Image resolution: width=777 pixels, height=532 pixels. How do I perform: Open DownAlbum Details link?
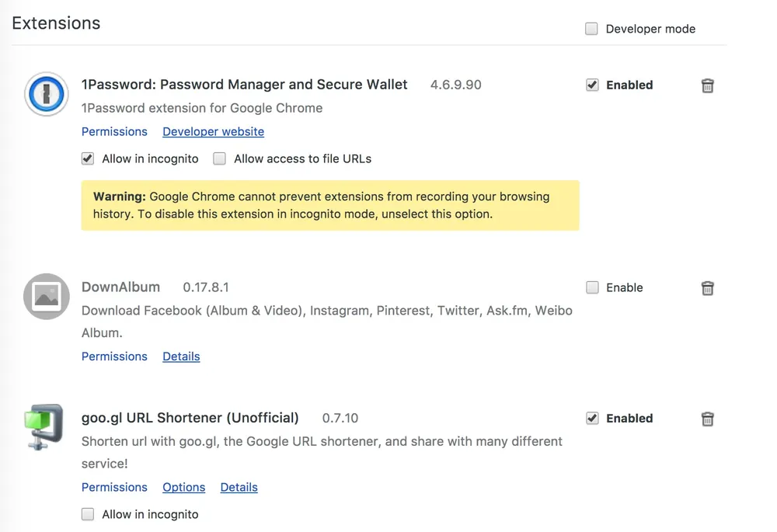[x=181, y=356]
